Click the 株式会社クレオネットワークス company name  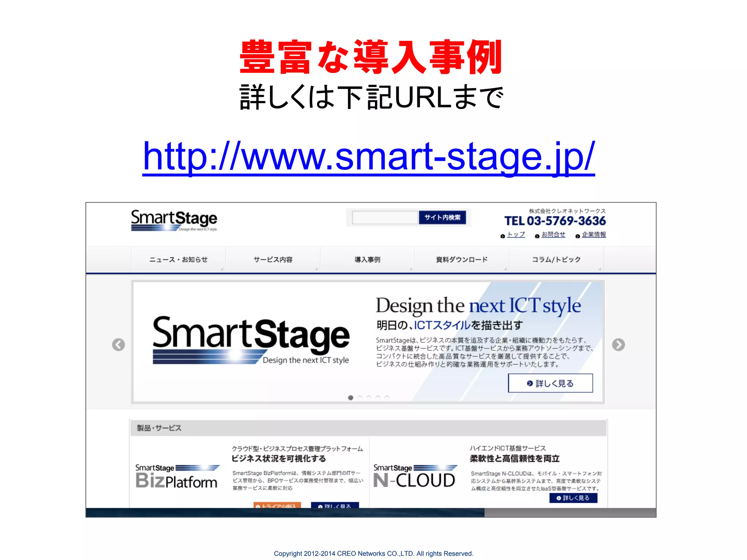[568, 211]
